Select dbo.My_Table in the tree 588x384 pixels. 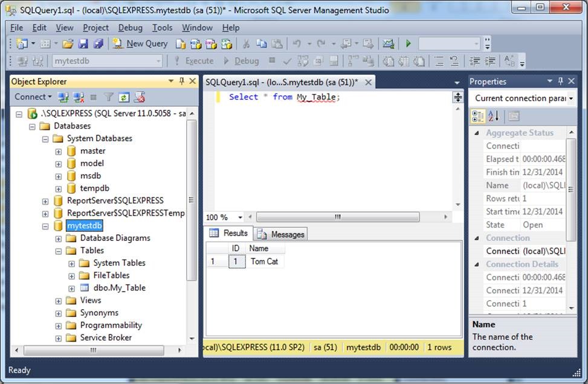tap(119, 288)
